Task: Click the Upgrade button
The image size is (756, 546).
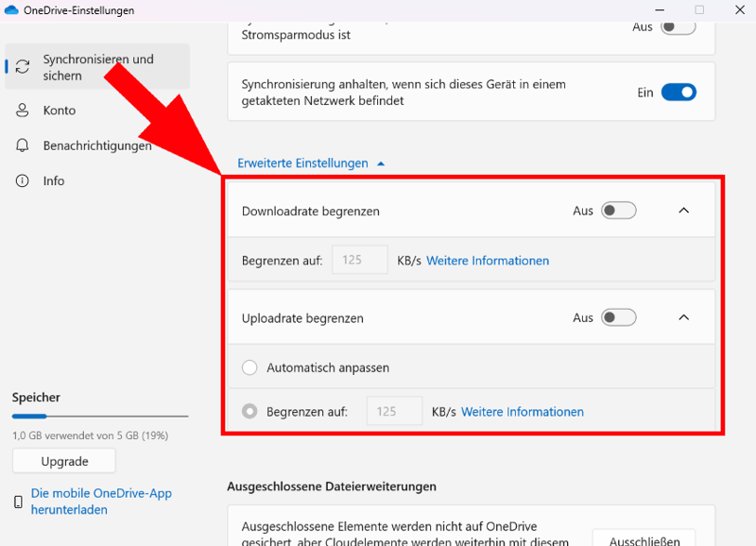Action: tap(64, 461)
